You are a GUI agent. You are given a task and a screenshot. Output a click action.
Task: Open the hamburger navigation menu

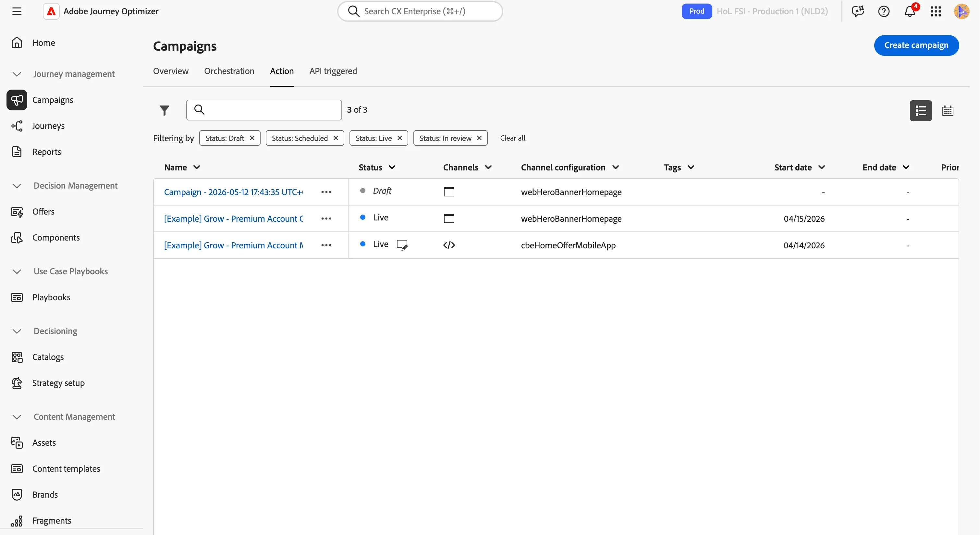tap(17, 11)
